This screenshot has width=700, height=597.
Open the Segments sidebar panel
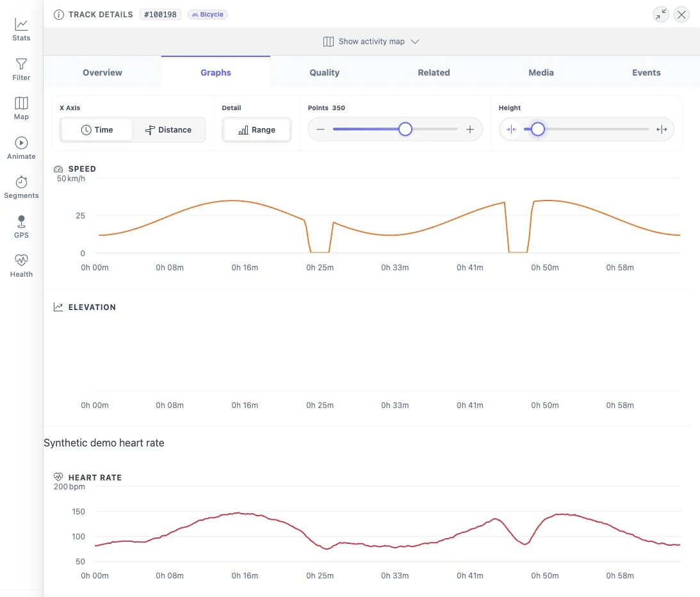pos(21,188)
